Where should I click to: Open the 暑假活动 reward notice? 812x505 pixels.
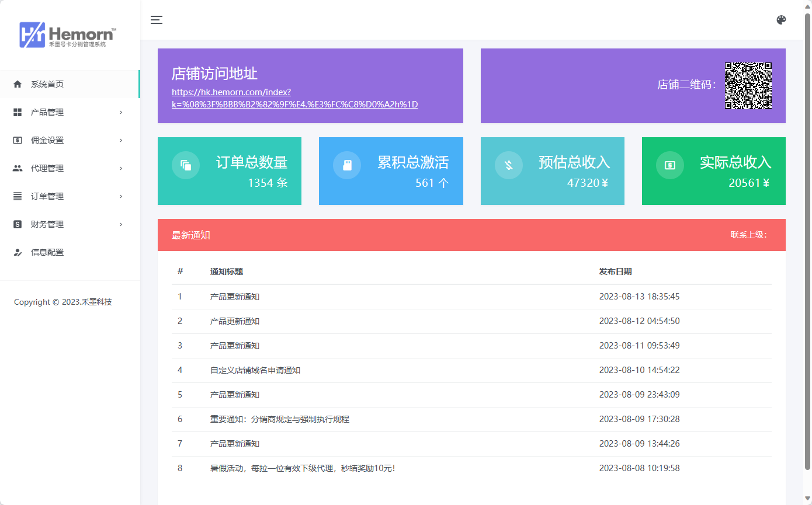[303, 468]
